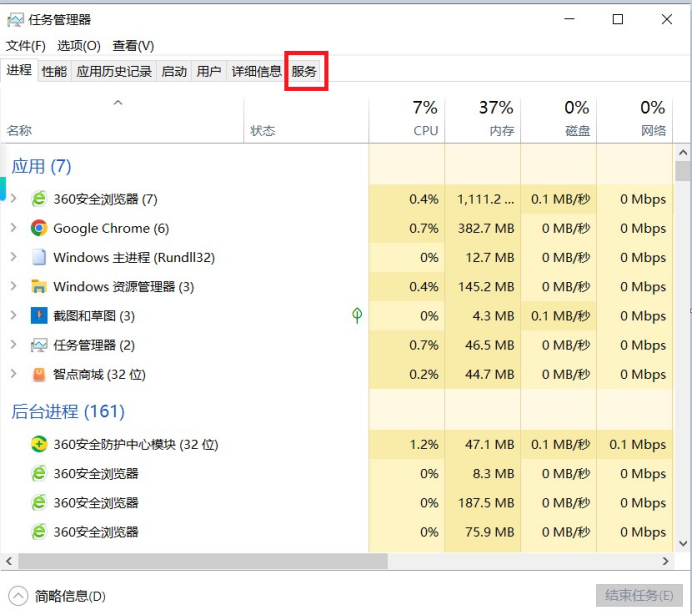Image resolution: width=692 pixels, height=615 pixels.
Task: Click the 0.1 Mbps network cell
Action: pos(635,444)
